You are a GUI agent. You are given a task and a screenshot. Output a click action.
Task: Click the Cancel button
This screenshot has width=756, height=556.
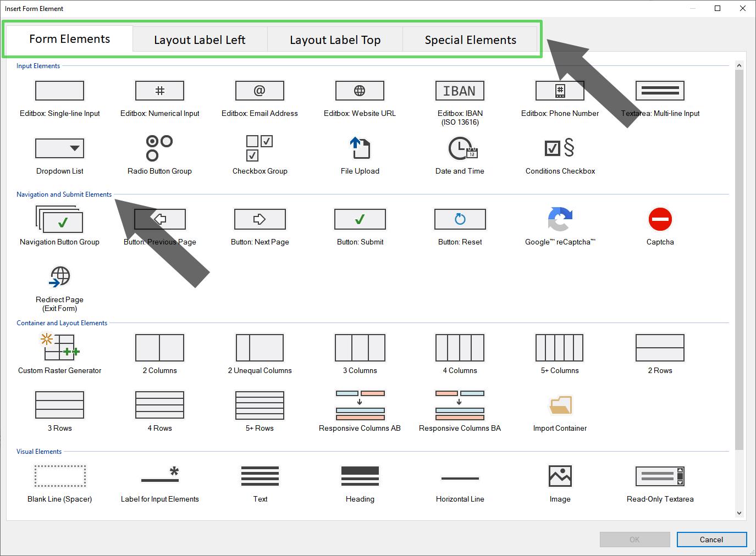(711, 540)
